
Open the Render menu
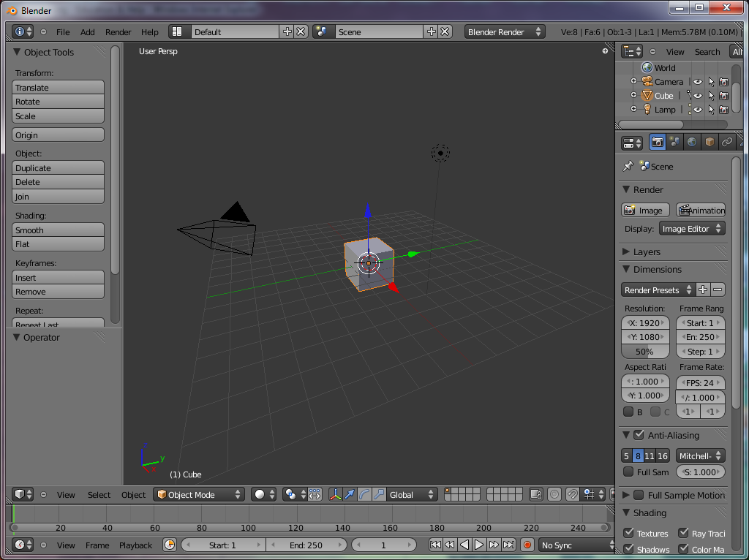coord(118,32)
